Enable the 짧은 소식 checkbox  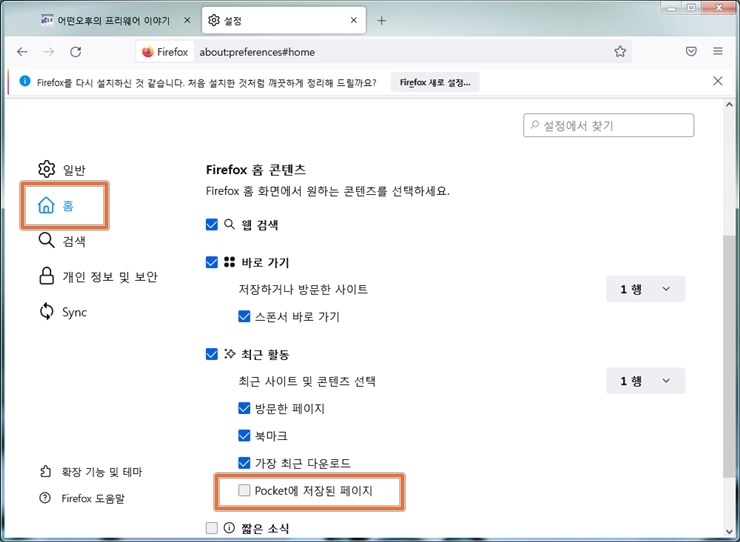click(x=212, y=528)
